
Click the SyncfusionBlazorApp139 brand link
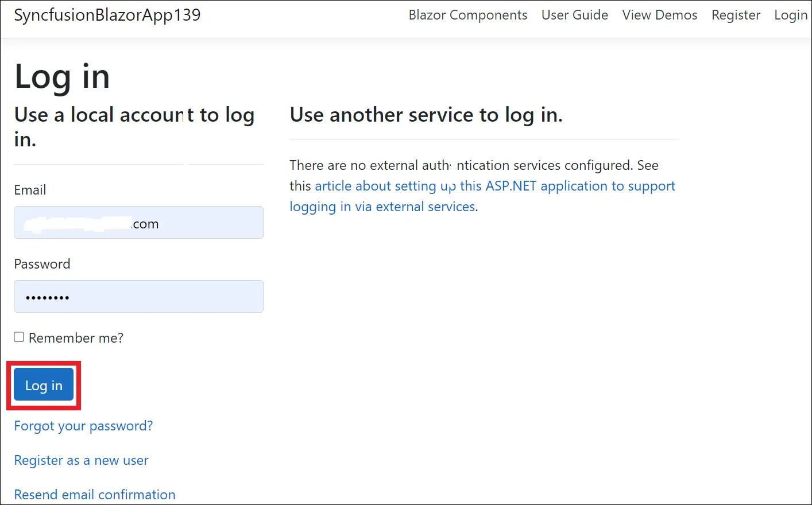[107, 15]
